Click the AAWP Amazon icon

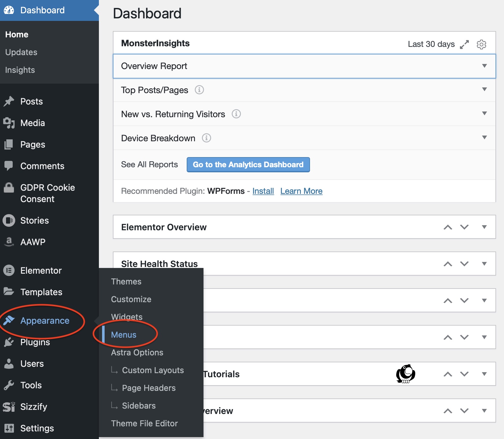(9, 242)
